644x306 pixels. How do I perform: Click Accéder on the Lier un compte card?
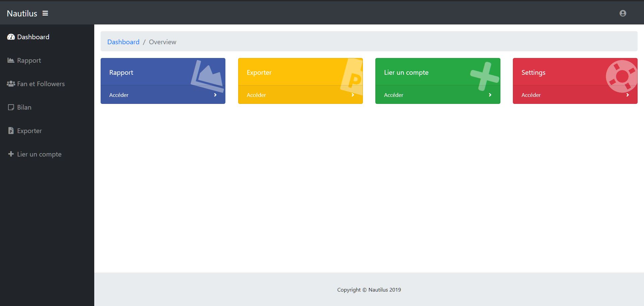point(393,95)
